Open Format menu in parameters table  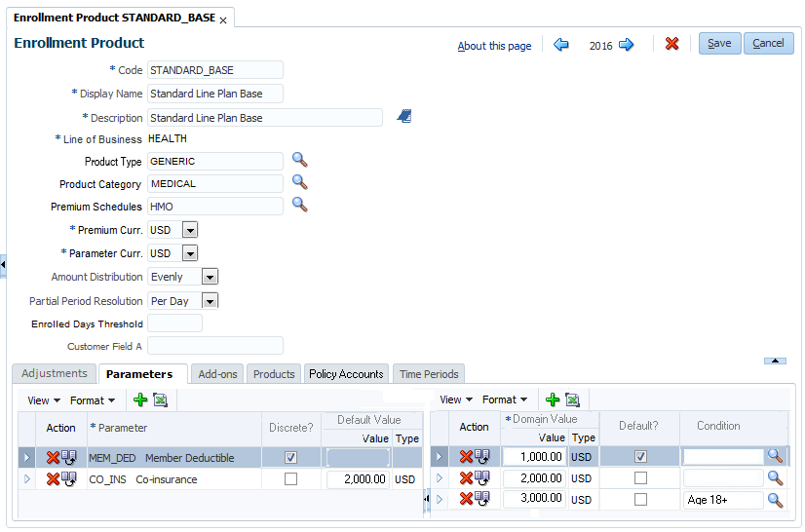click(93, 400)
